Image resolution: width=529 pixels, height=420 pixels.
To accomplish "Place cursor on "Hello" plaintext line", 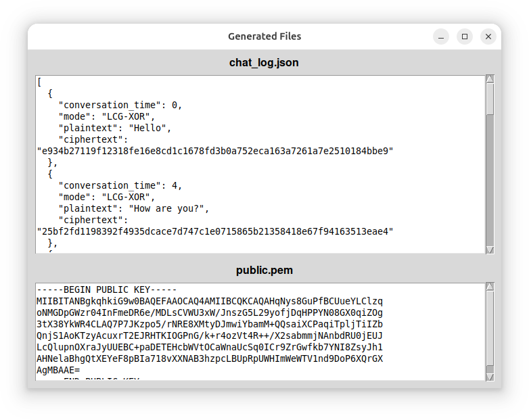I will click(x=115, y=128).
